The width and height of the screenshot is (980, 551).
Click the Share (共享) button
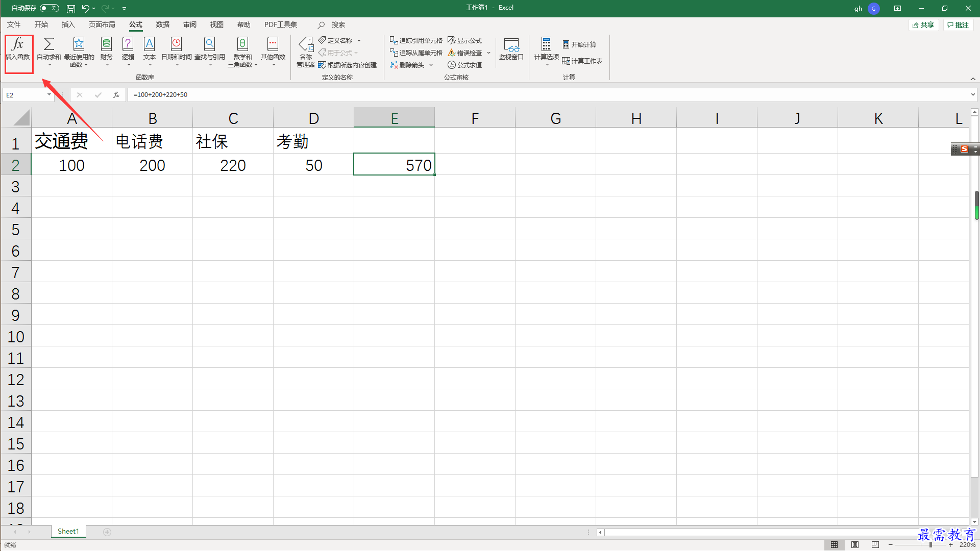[x=924, y=25]
